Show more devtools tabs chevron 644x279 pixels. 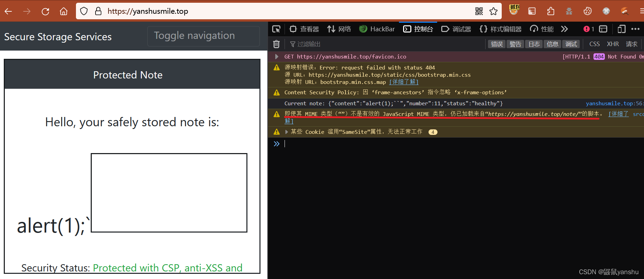(x=564, y=29)
